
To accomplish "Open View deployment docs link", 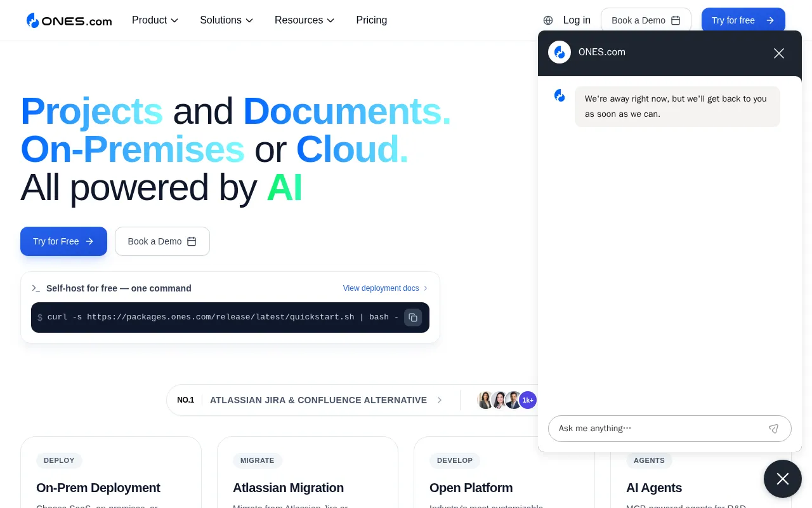I will [x=386, y=288].
